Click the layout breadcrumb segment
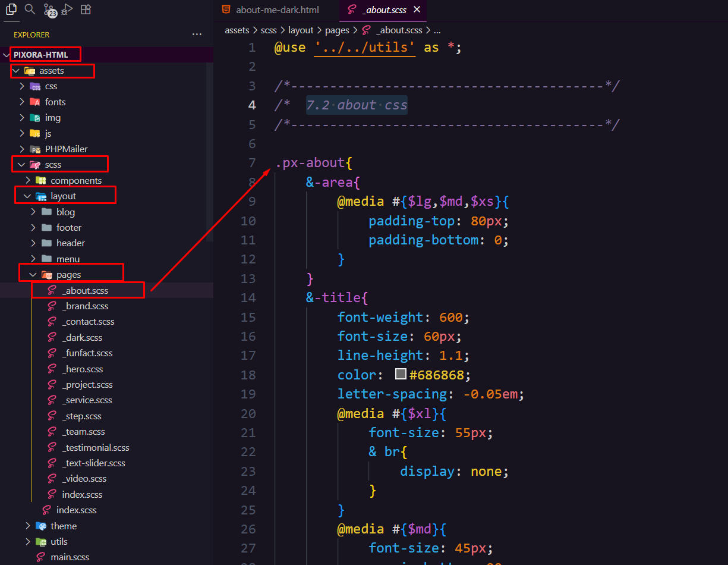Viewport: 728px width, 565px height. 301,30
